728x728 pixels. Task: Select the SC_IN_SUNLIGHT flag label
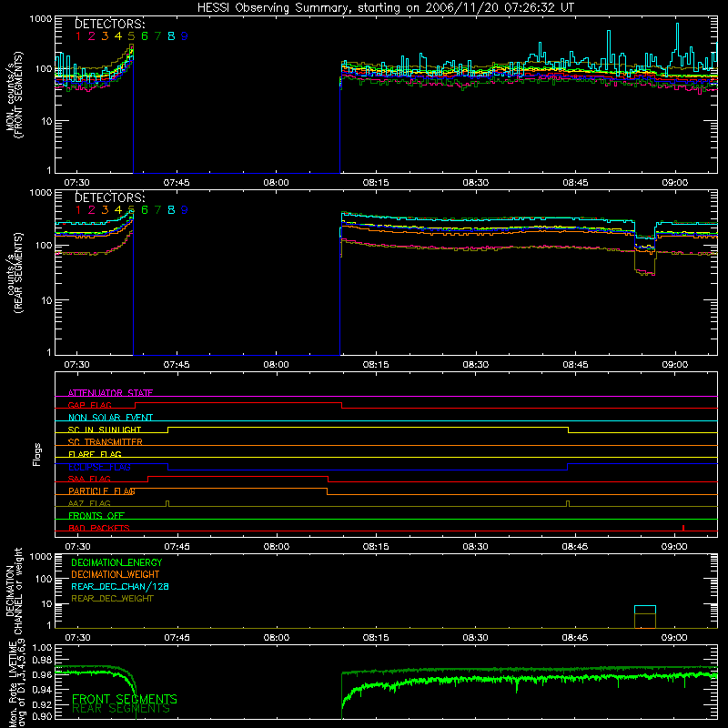(x=105, y=430)
